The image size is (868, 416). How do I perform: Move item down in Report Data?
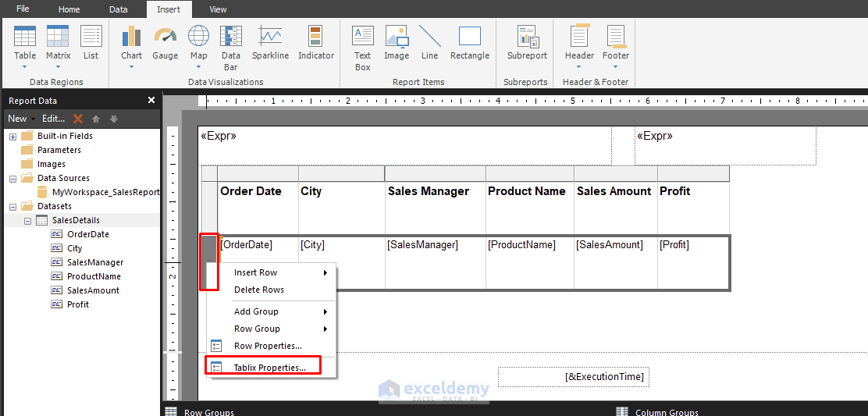(113, 119)
